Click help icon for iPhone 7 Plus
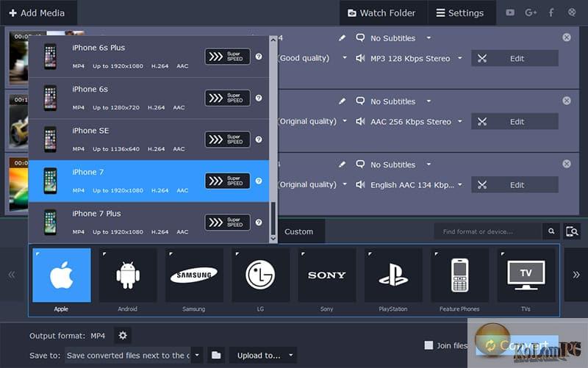Screen dimensions: 588x368 (259, 223)
